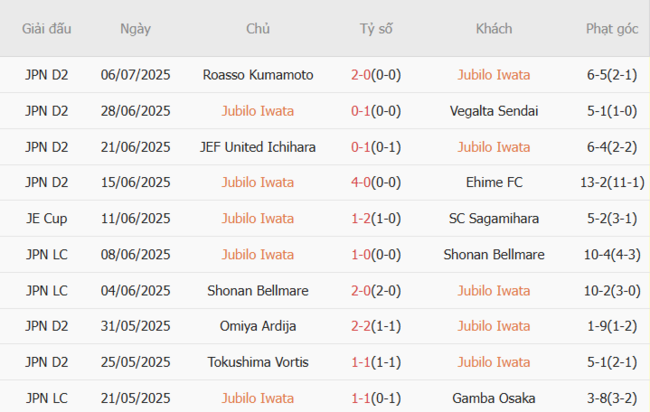The height and width of the screenshot is (412, 650).
Task: Click the Ngày column header
Action: coord(135,29)
